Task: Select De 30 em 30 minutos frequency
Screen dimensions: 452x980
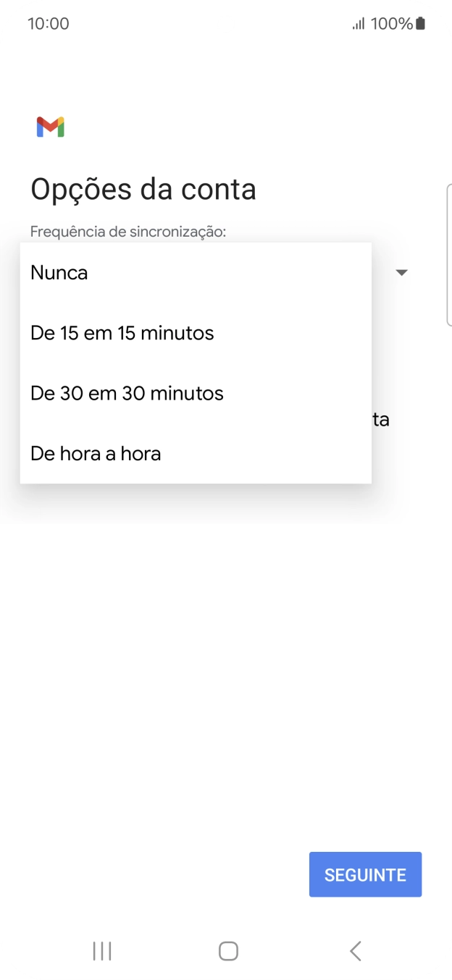Action: pos(125,393)
